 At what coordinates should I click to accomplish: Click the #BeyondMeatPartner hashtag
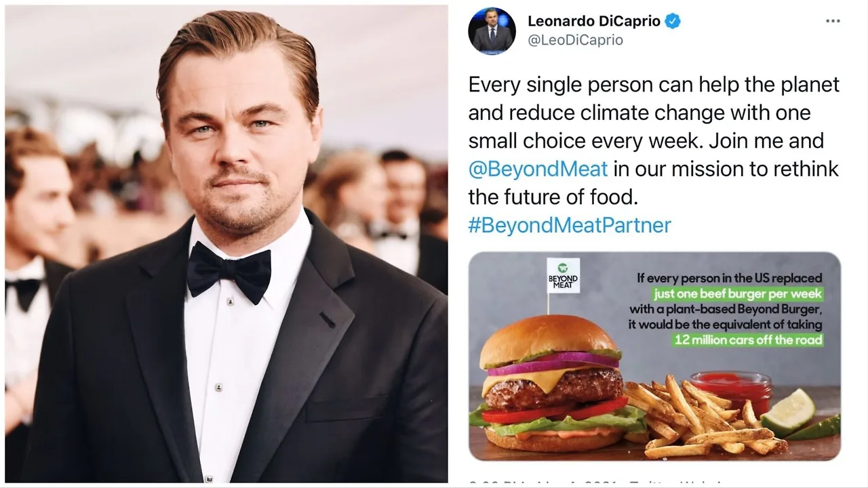point(568,224)
